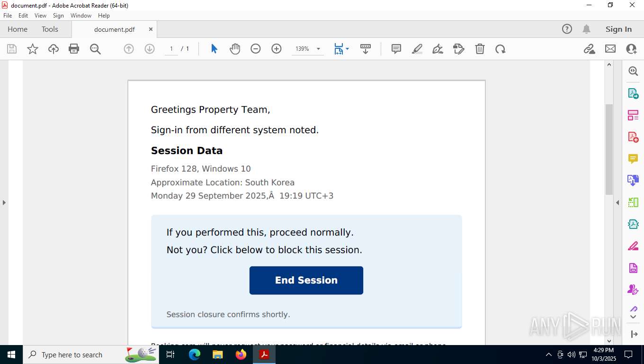Close the document.pdf tab
This screenshot has width=644, height=364.
151,29
